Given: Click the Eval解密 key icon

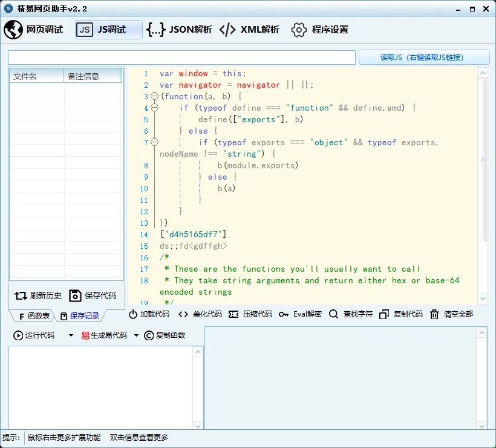Looking at the screenshot, I should 284,314.
